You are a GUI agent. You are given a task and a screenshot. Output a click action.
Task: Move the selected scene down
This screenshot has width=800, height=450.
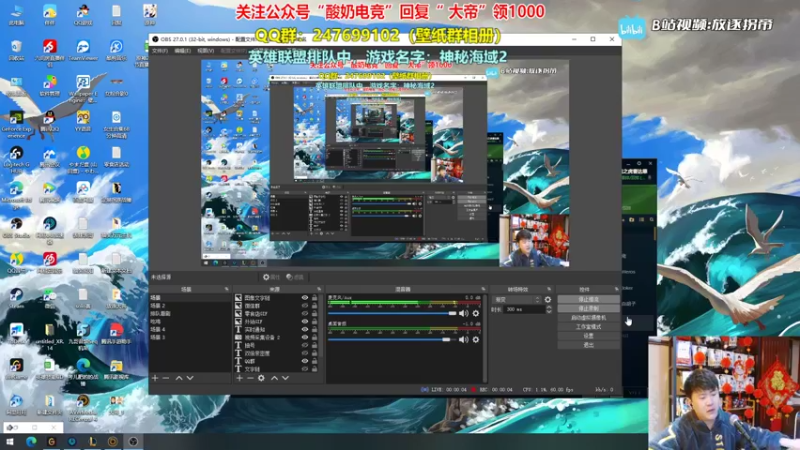point(190,378)
